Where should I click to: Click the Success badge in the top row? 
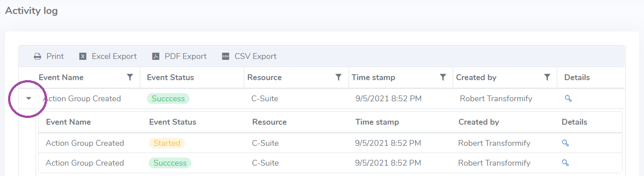[168, 99]
